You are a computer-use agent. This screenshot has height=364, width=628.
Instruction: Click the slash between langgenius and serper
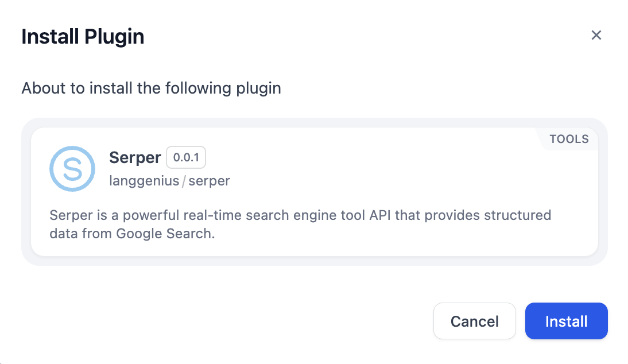(184, 181)
